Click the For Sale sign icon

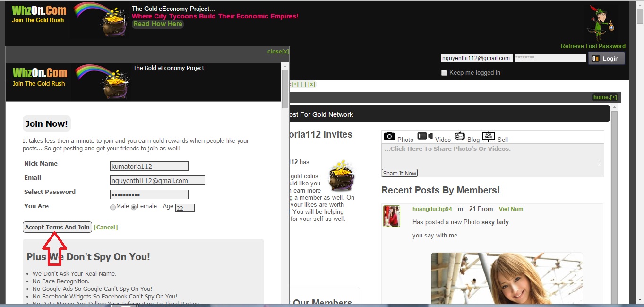pyautogui.click(x=489, y=136)
